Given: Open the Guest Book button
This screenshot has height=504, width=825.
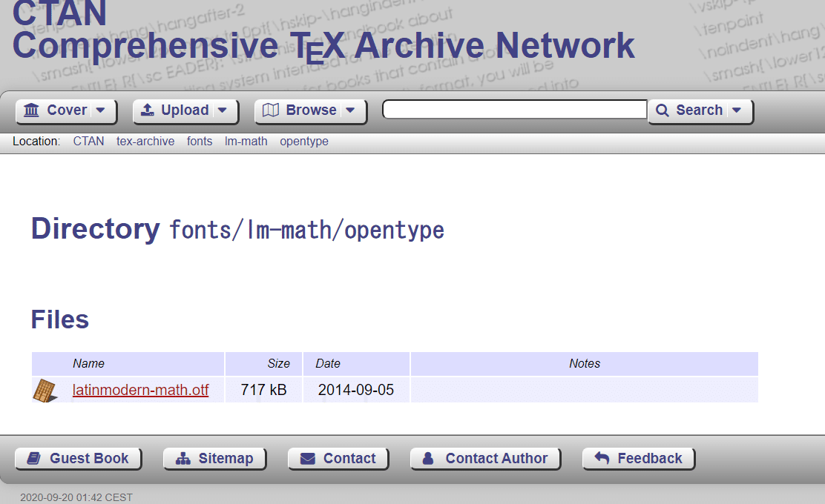Looking at the screenshot, I should [x=79, y=458].
